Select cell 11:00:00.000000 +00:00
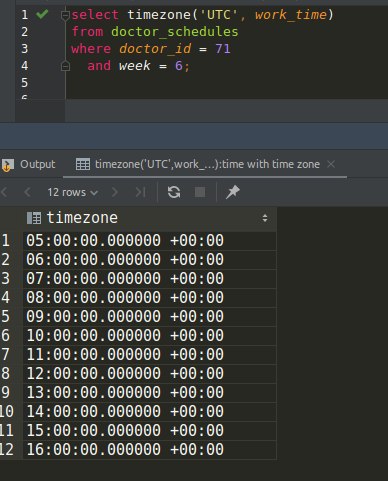 pyautogui.click(x=150, y=355)
